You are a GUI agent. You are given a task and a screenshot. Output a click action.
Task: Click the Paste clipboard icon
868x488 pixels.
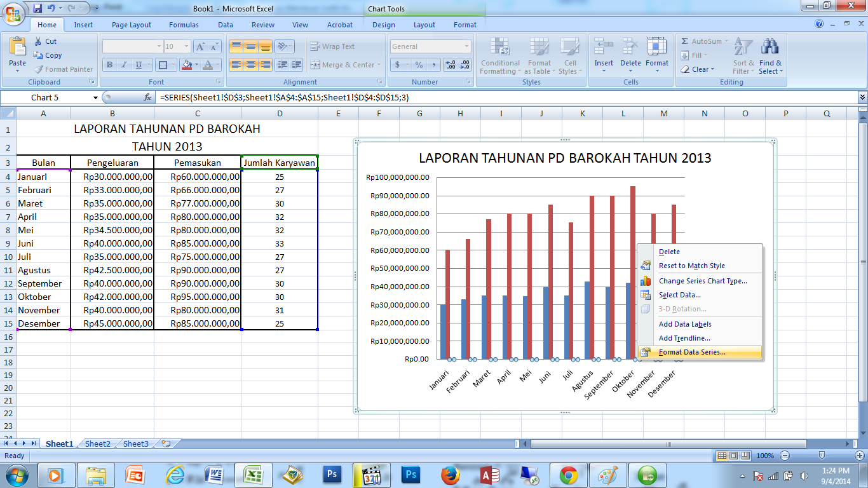tap(18, 48)
